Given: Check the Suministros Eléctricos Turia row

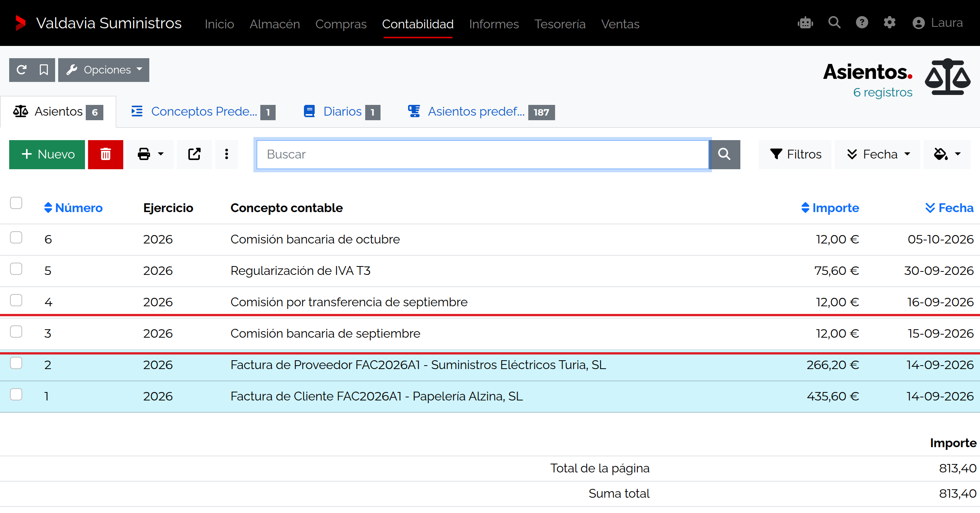Looking at the screenshot, I should click(16, 363).
